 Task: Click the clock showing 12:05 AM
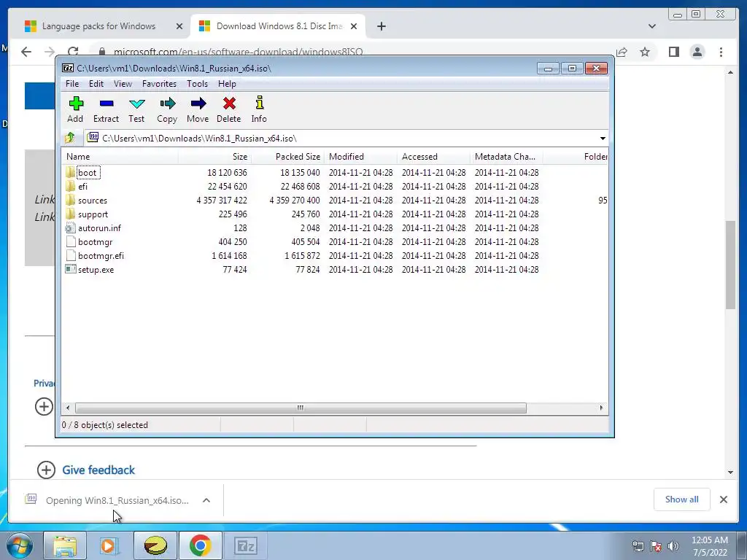coord(709,540)
